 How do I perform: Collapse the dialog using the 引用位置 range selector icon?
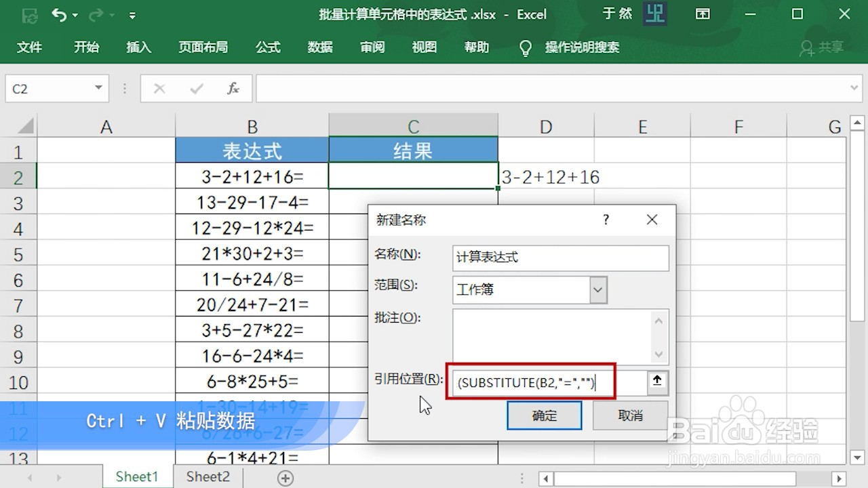click(x=656, y=382)
